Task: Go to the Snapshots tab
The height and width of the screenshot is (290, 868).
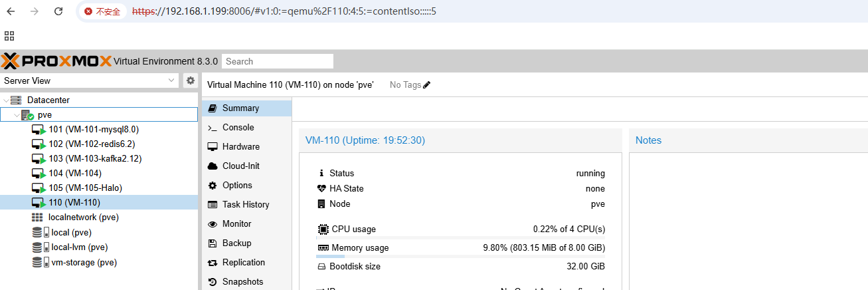Action: coord(242,281)
